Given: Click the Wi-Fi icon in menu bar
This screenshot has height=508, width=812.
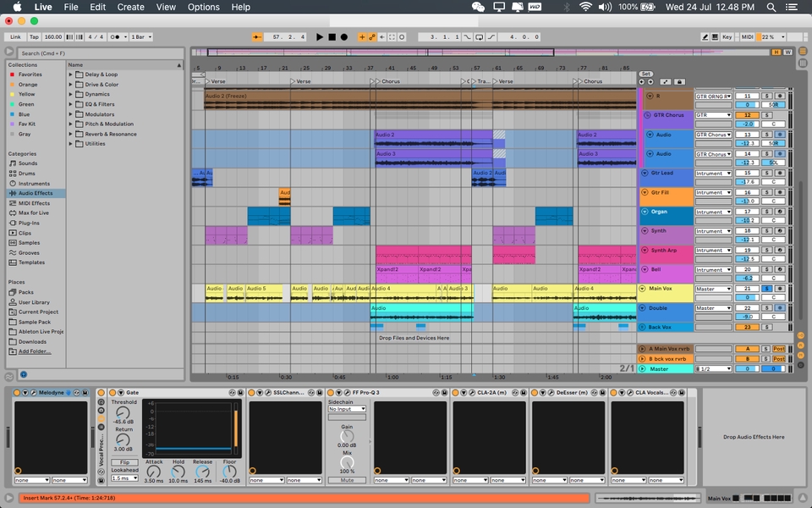Looking at the screenshot, I should 585,7.
